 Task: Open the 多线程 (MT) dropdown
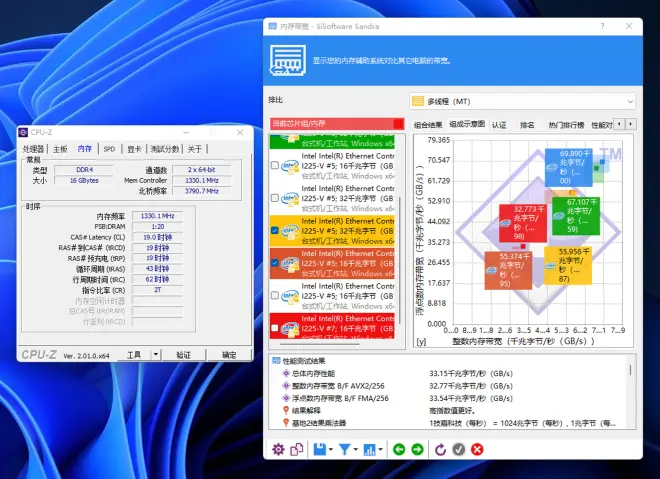pyautogui.click(x=523, y=101)
